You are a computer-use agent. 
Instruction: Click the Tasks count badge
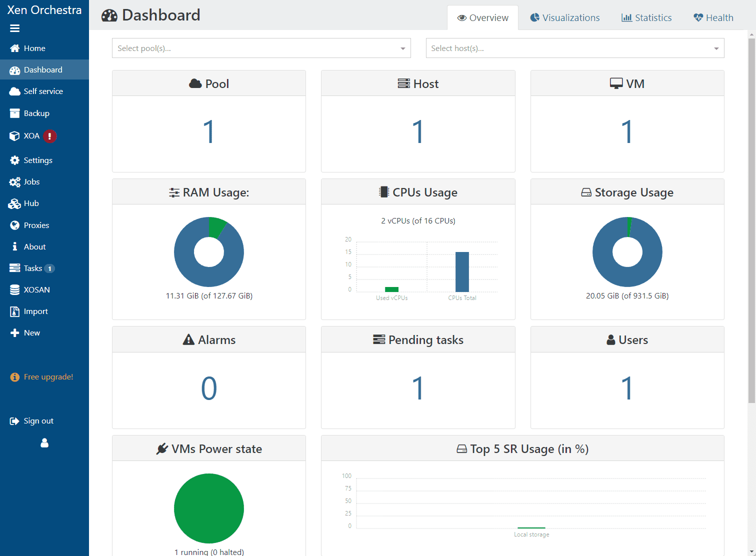[x=49, y=268]
